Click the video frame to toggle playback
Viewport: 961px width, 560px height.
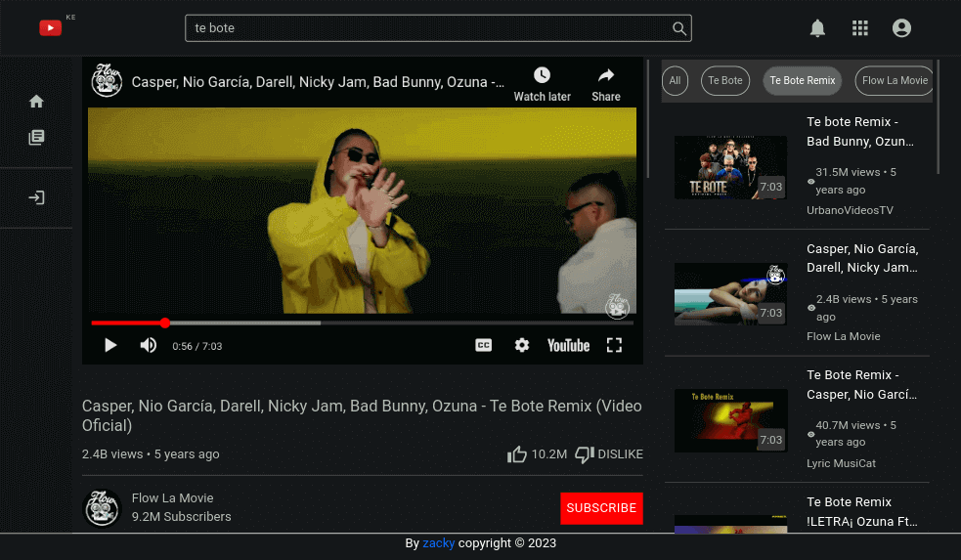[x=363, y=210]
